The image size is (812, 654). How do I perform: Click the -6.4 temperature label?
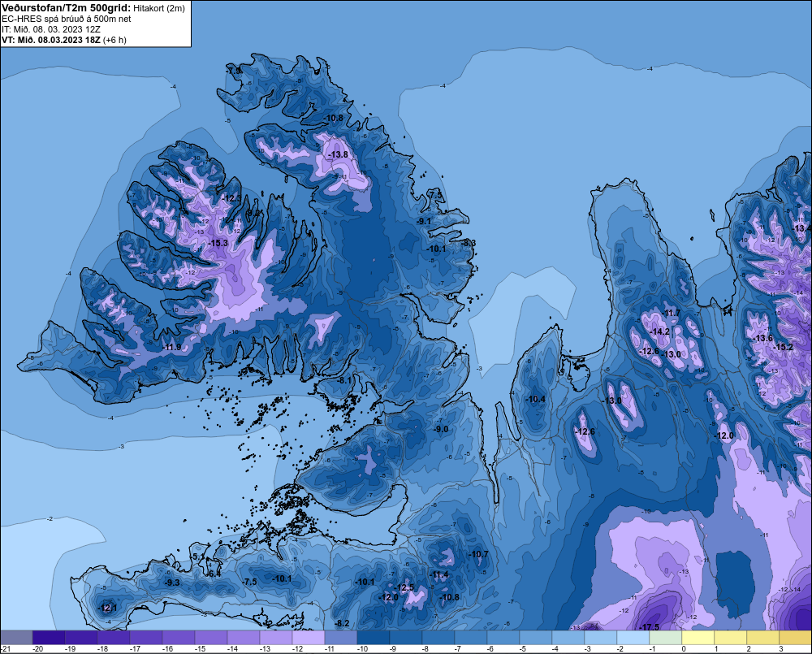coord(214,574)
